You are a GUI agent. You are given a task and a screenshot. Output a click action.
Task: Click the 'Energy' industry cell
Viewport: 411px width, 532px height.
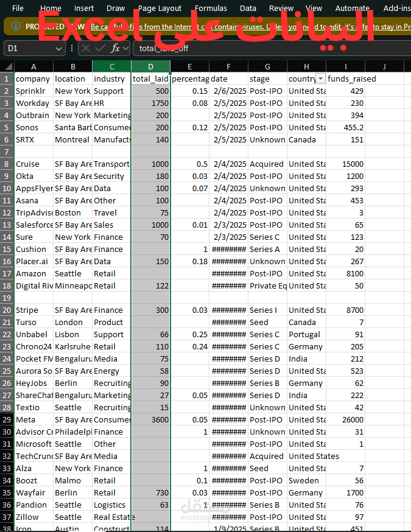[111, 371]
